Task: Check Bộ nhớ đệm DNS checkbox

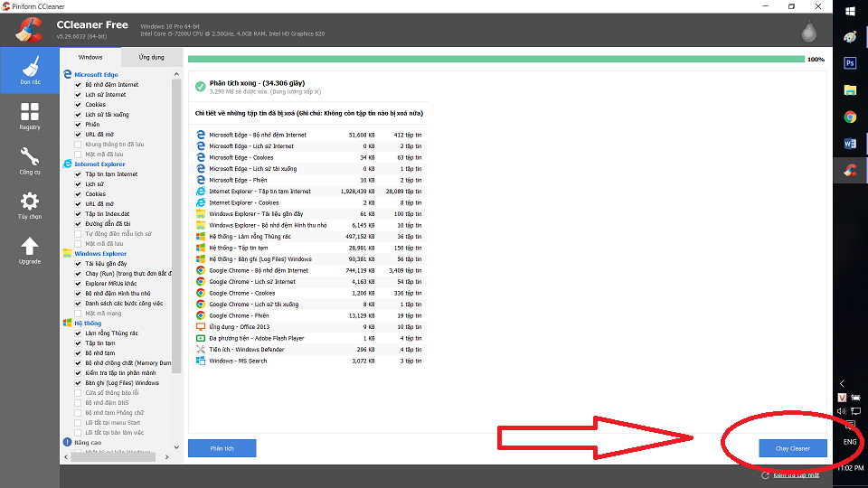Action: pos(78,403)
